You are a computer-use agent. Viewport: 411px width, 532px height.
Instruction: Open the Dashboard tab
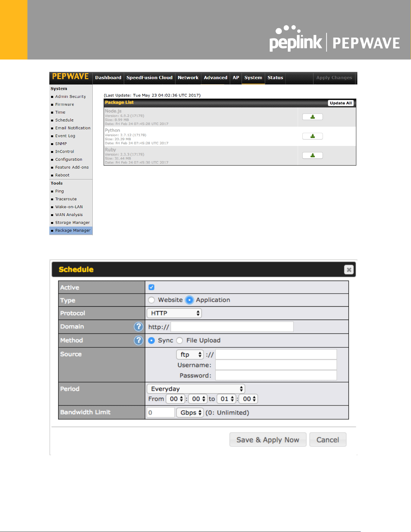click(x=108, y=78)
